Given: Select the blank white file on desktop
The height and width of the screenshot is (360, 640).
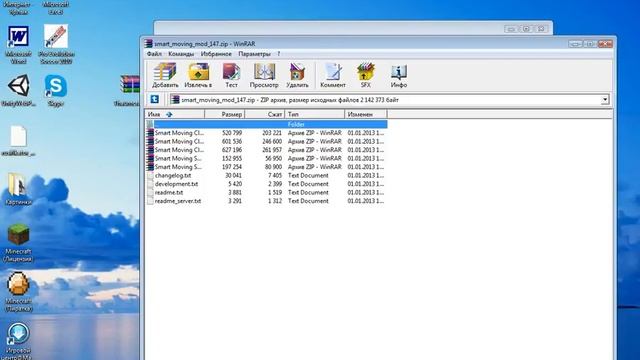Looking at the screenshot, I should (x=18, y=141).
